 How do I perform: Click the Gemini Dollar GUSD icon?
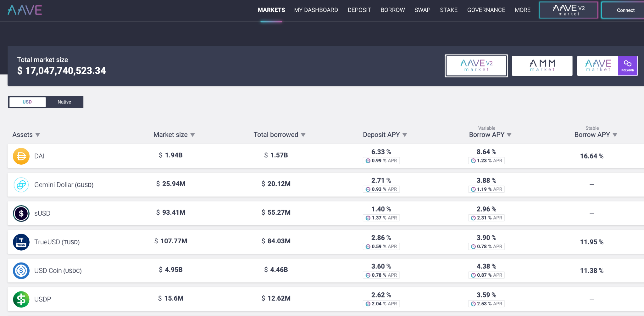pos(21,185)
